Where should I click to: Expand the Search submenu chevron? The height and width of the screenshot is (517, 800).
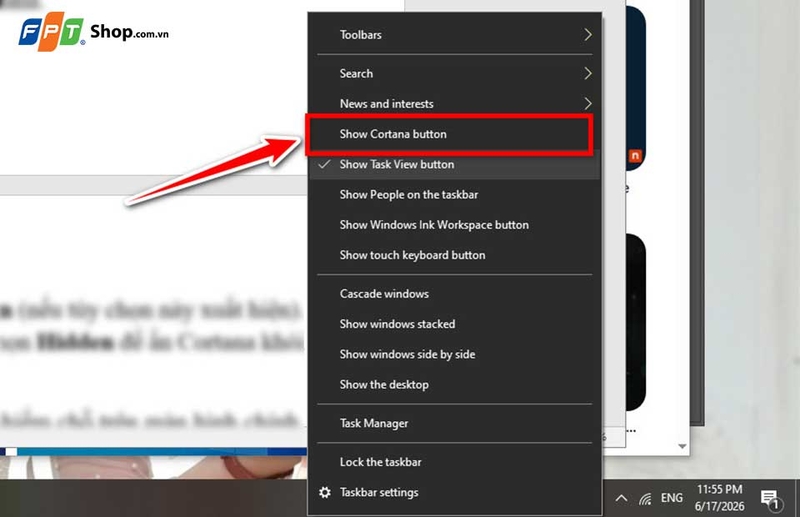(x=588, y=73)
